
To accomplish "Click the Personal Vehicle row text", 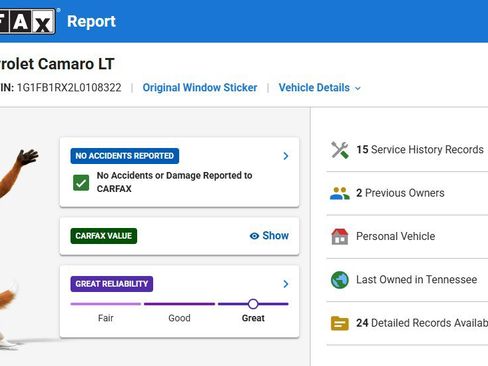I will (x=396, y=236).
